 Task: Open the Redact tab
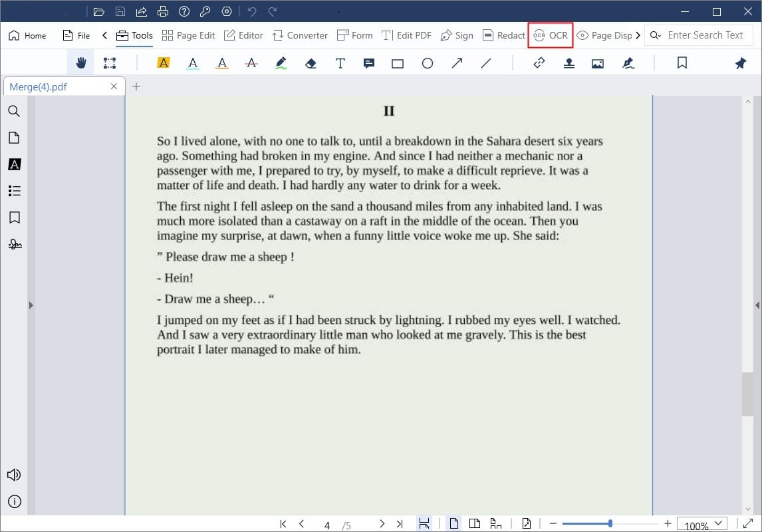[504, 35]
